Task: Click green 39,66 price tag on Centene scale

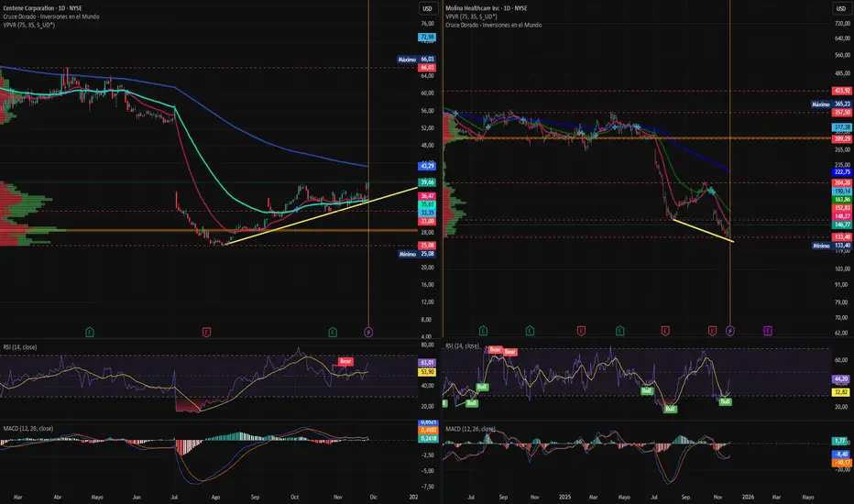Action: point(427,182)
